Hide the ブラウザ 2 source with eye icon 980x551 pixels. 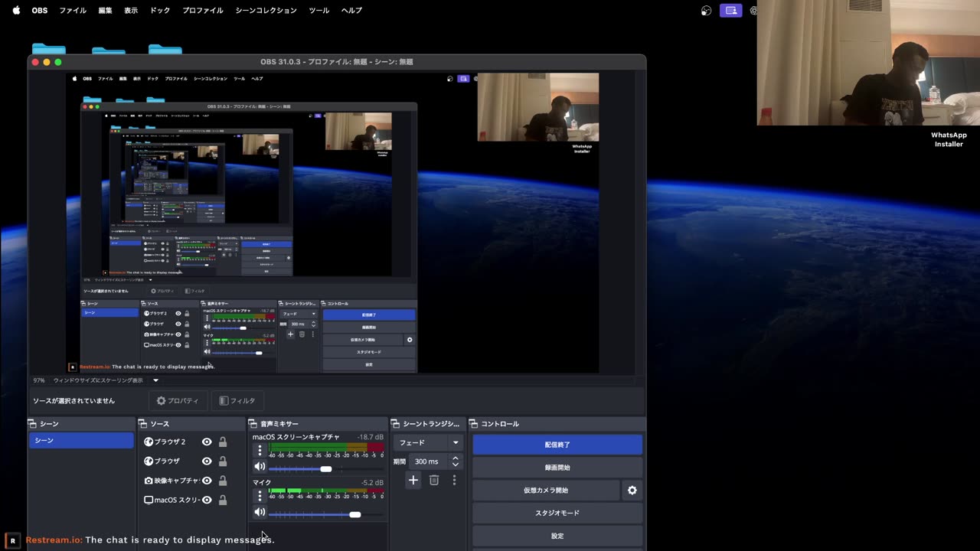(x=207, y=442)
